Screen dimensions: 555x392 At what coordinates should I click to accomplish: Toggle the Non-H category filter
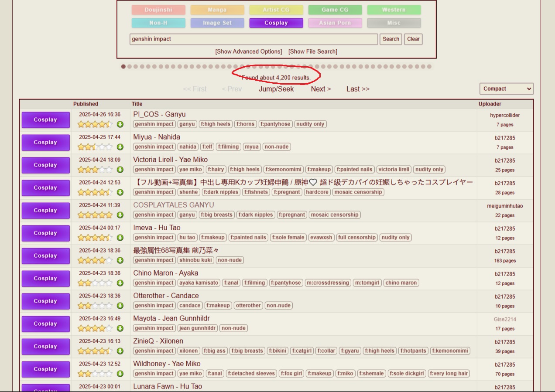point(158,23)
